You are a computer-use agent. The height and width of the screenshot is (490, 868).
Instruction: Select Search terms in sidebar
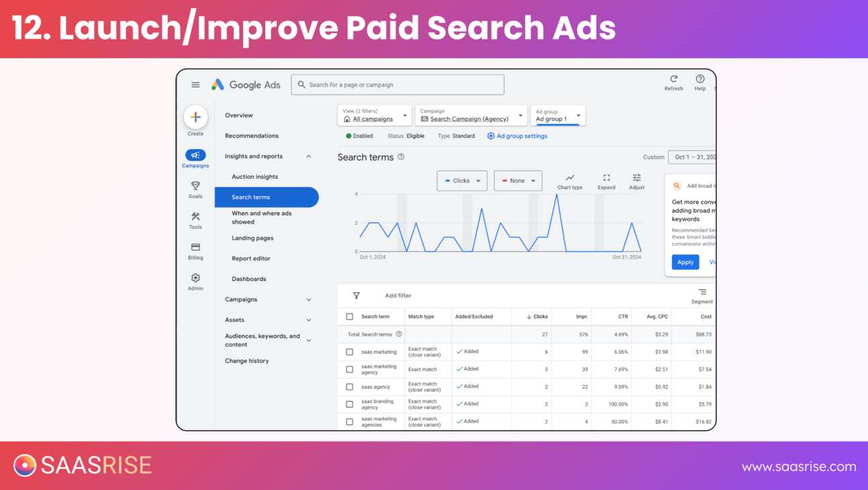point(267,197)
